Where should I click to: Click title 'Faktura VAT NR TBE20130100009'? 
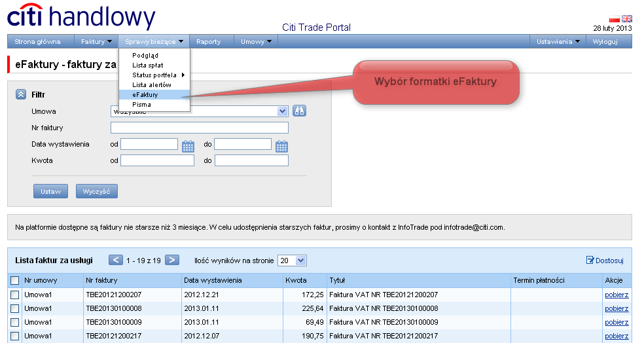384,322
